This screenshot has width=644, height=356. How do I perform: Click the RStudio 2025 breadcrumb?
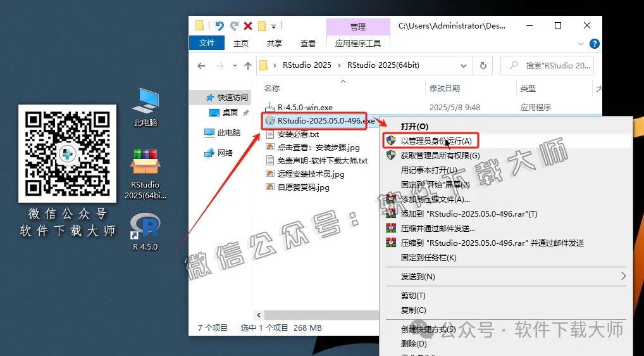pos(307,65)
